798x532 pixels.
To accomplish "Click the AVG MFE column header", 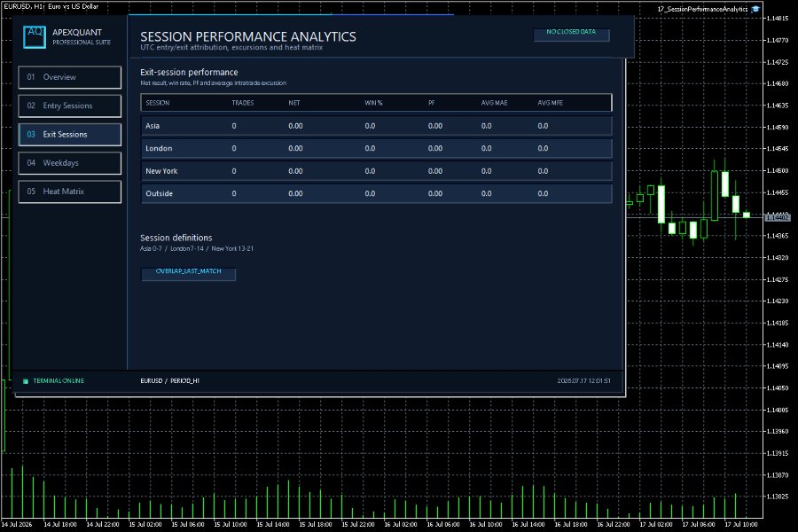I will point(550,103).
